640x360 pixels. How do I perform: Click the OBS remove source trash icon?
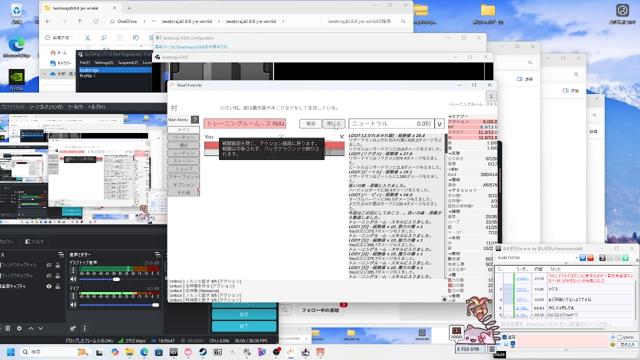pos(7,328)
